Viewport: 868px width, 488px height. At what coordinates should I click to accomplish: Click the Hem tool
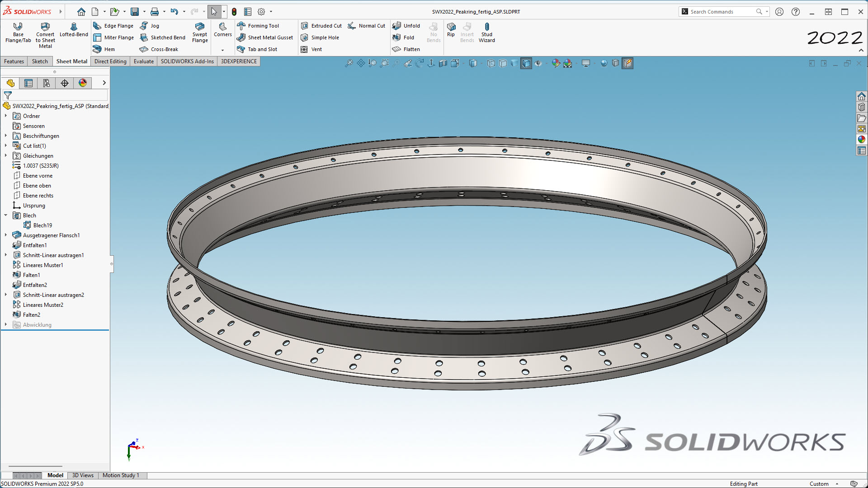(x=104, y=49)
